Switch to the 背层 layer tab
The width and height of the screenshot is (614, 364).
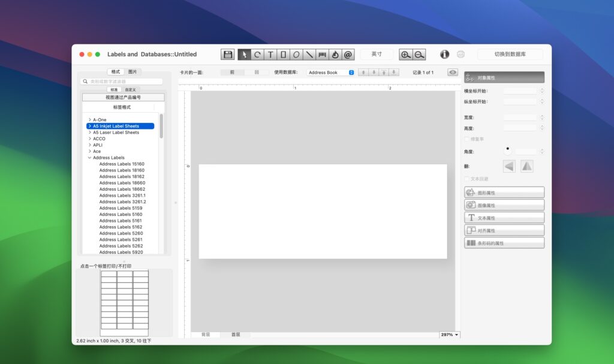tap(204, 334)
